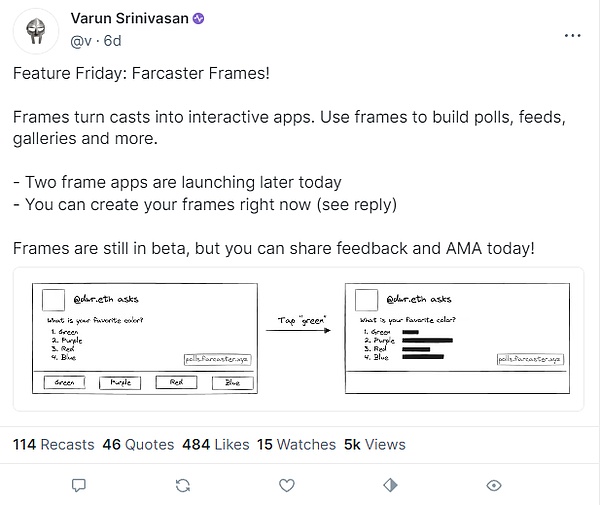Click the diamond tip icon
This screenshot has width=600, height=505.
coord(391,485)
